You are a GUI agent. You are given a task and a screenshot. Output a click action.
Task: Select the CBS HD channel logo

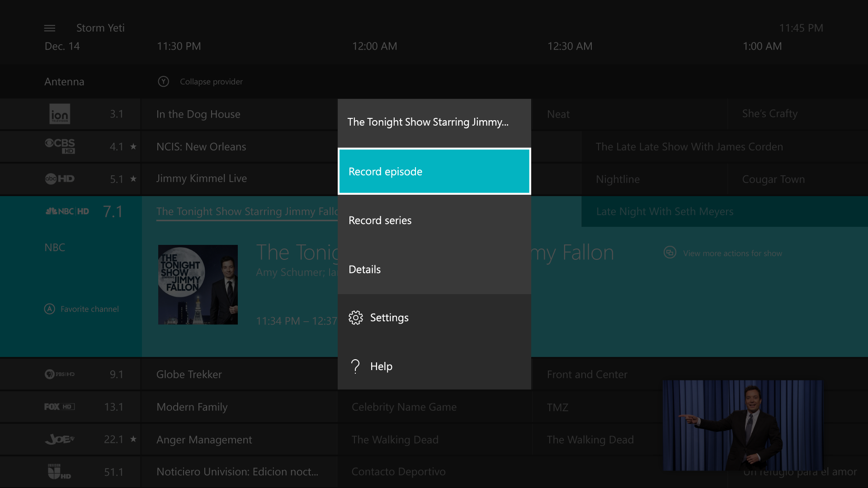tap(60, 146)
